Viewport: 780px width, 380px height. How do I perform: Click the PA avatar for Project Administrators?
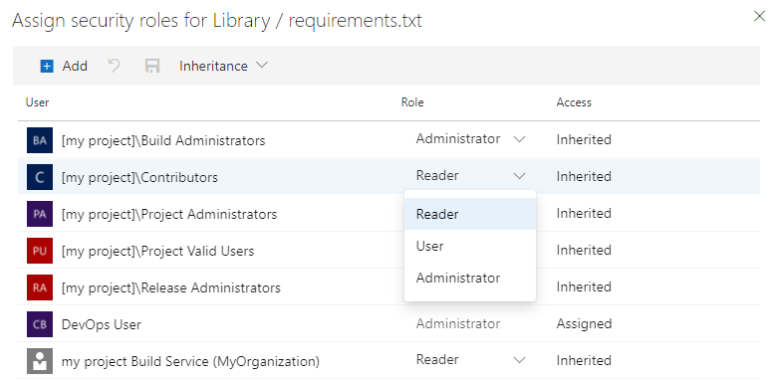pos(39,214)
